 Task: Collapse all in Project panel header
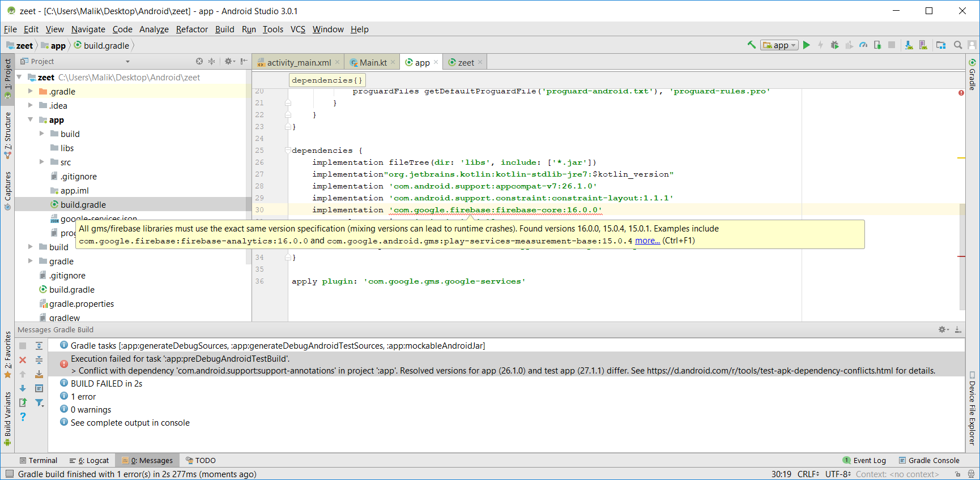click(212, 61)
